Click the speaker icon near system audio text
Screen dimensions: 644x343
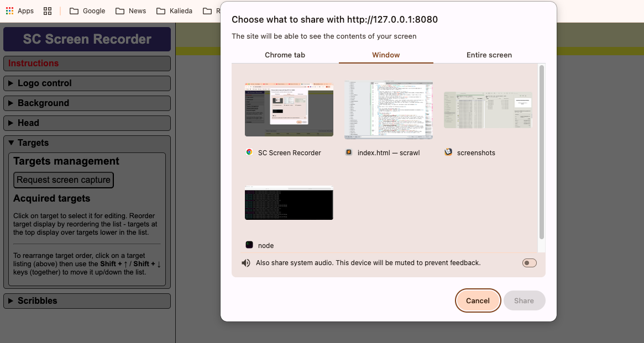click(245, 262)
